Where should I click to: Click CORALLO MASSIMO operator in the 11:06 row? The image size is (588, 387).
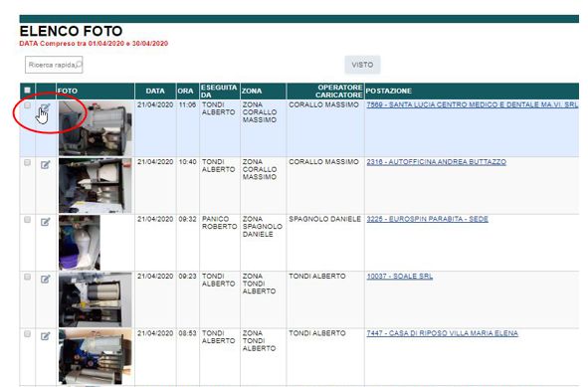[323, 105]
